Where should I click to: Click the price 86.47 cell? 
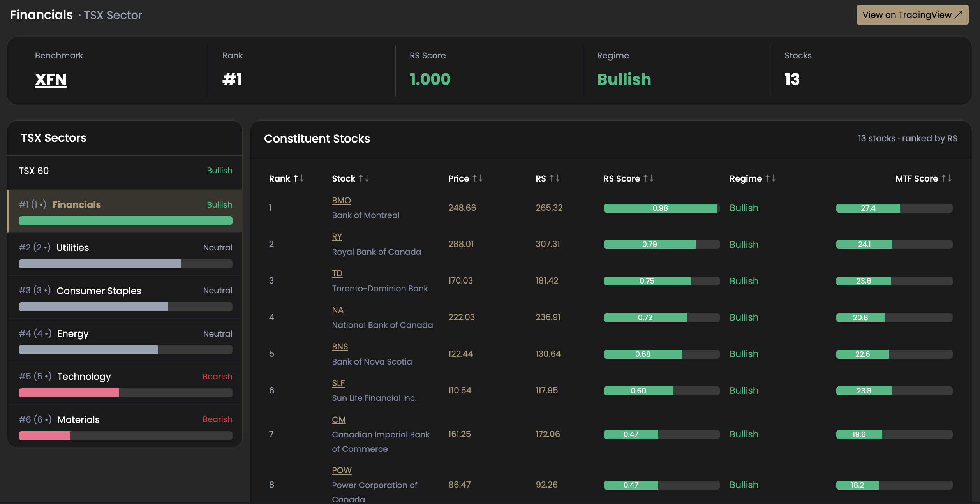click(459, 485)
